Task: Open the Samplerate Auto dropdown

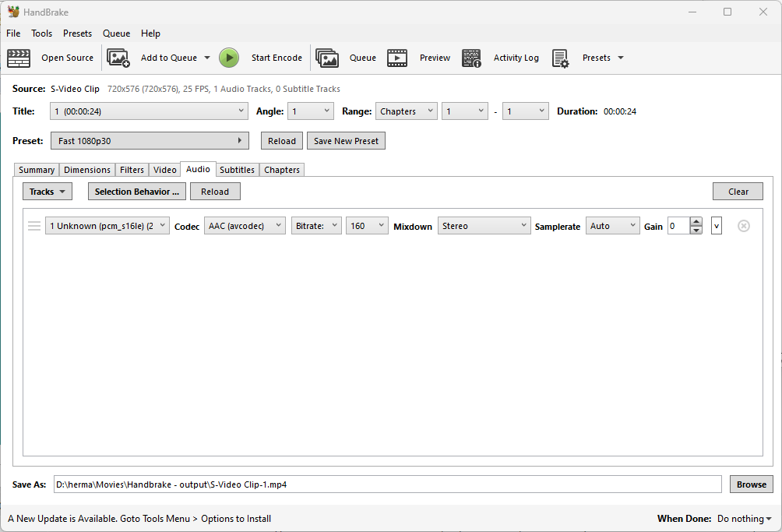Action: tap(612, 226)
